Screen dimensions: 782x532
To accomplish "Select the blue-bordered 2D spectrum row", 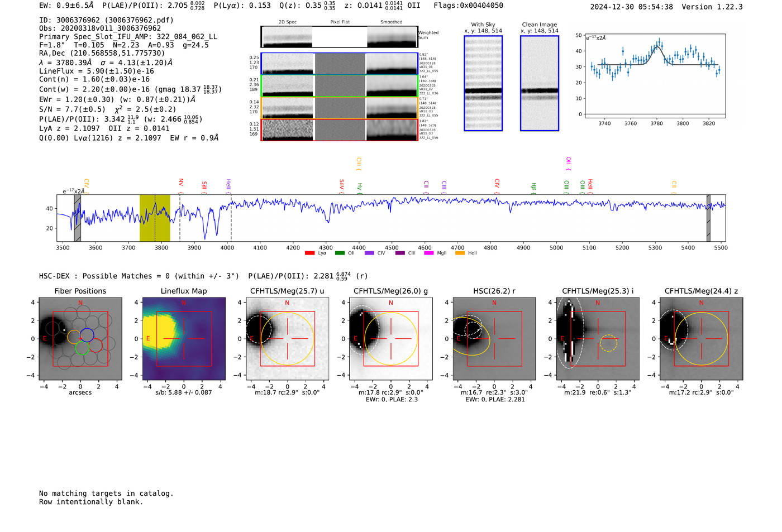I will coord(340,64).
